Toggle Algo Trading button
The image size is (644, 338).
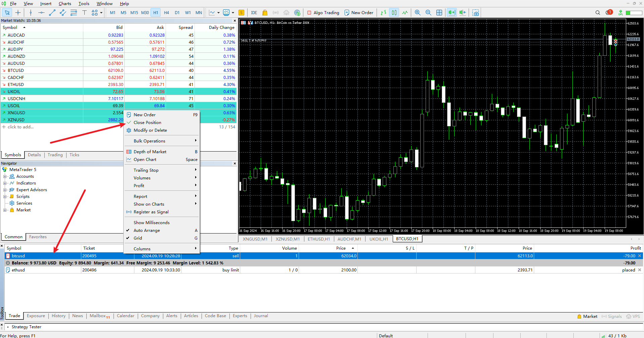pos(323,13)
